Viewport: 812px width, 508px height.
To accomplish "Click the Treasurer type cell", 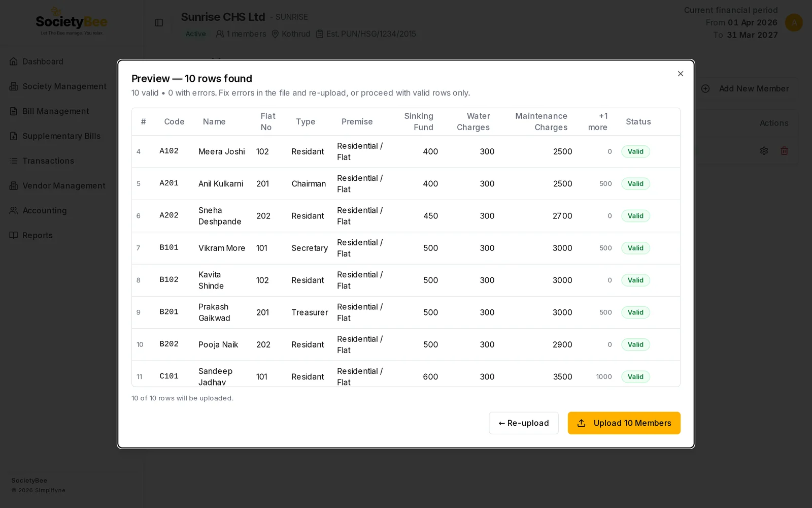I will pos(310,312).
